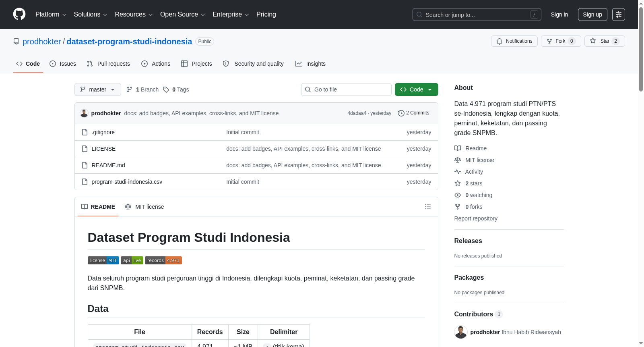Image resolution: width=644 pixels, height=347 pixels.
Task: Click the api live badge
Action: point(132,260)
